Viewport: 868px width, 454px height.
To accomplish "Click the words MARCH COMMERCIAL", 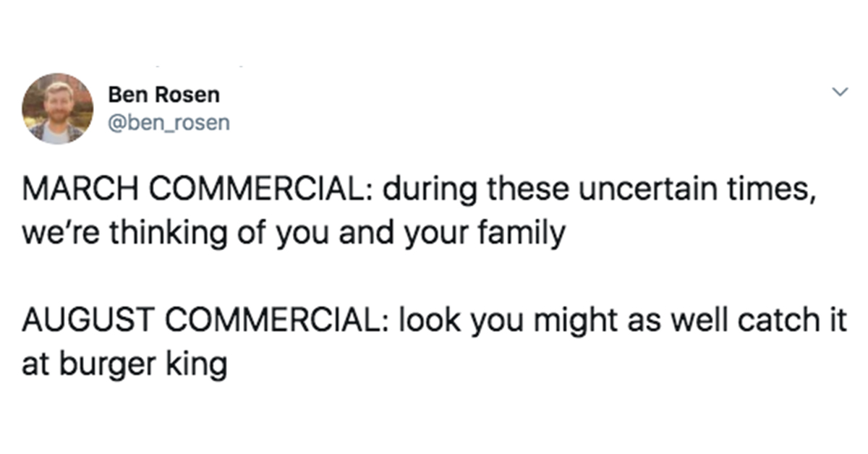I will coord(197,192).
